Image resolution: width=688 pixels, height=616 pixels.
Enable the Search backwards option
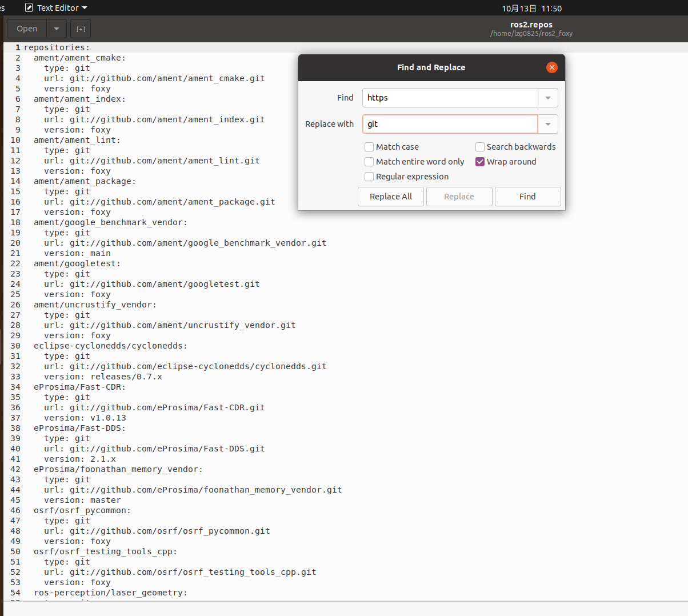479,147
